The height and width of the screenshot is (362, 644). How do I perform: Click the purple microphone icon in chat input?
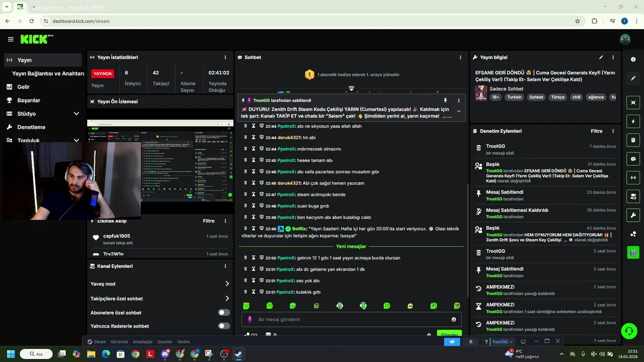250,319
